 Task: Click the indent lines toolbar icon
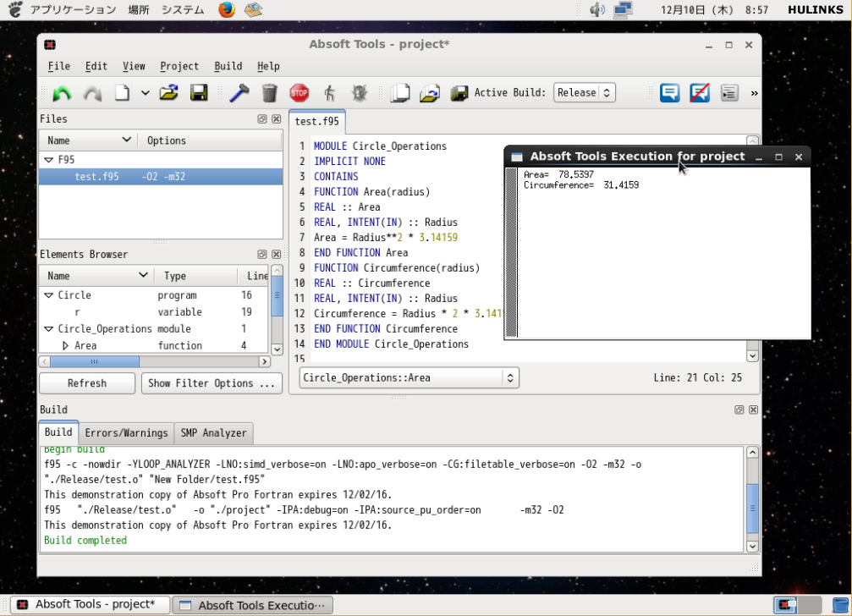coord(729,93)
